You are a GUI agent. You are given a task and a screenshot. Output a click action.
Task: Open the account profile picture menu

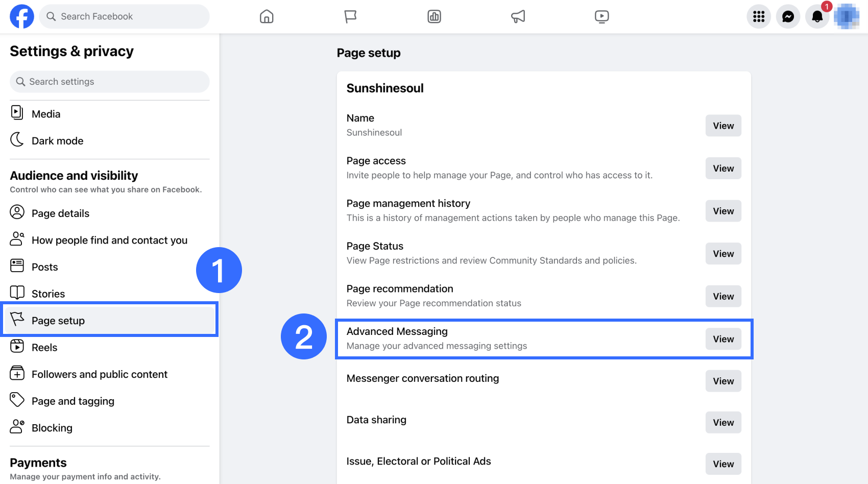click(x=847, y=17)
